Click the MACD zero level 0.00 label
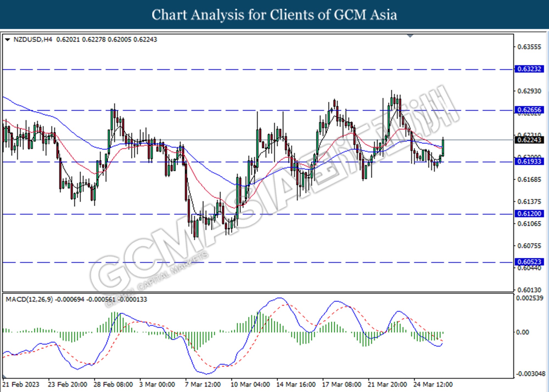The width and height of the screenshot is (549, 392). pos(522,332)
